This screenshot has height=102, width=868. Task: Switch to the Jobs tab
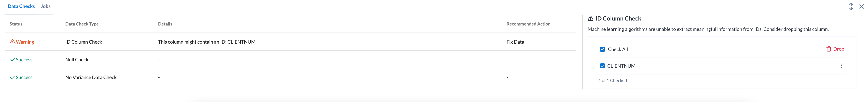pyautogui.click(x=45, y=6)
